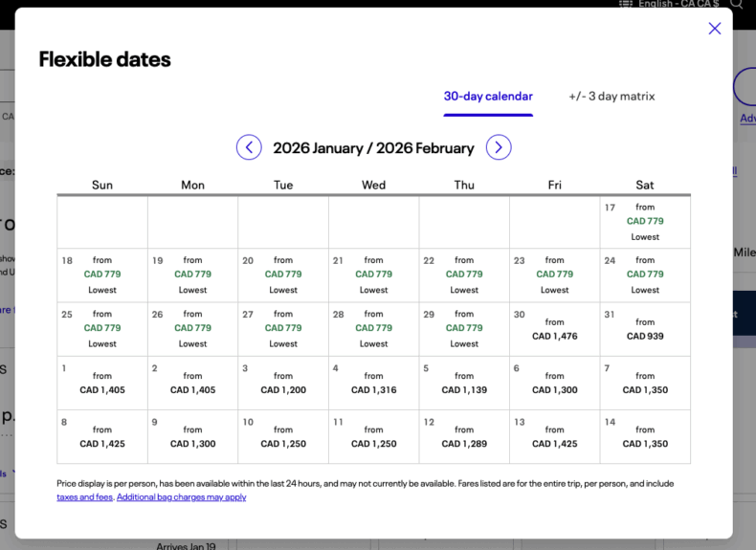The image size is (756, 550).
Task: Select February 13 fare cell
Action: (x=554, y=437)
